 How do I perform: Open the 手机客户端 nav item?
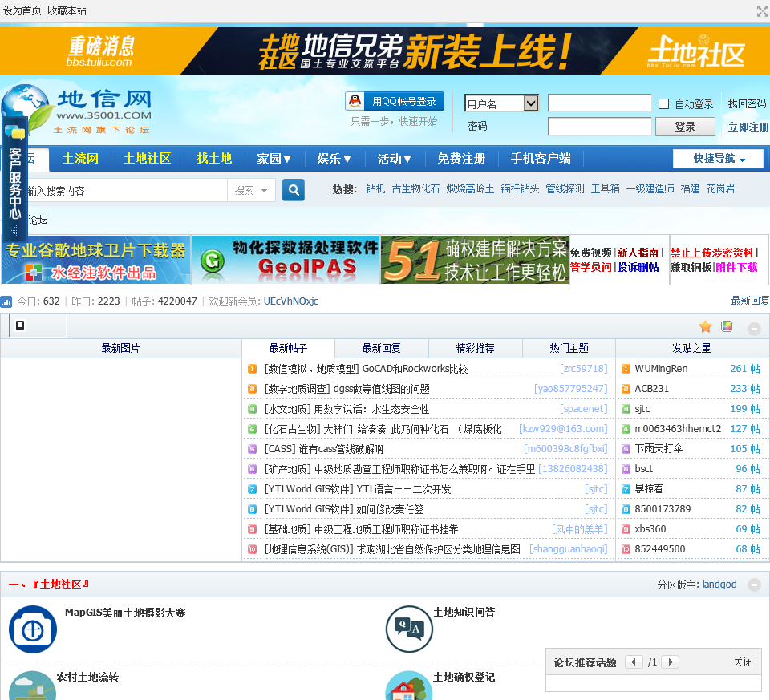pos(541,159)
